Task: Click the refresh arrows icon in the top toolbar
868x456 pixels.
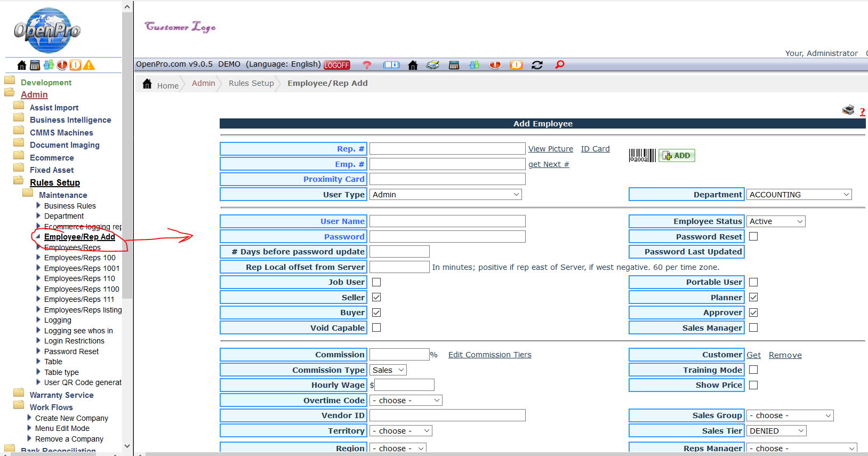Action: (x=537, y=65)
